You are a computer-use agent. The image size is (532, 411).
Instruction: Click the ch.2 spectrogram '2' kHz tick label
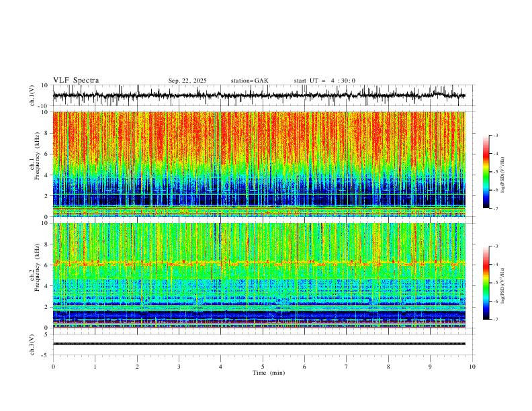click(46, 307)
